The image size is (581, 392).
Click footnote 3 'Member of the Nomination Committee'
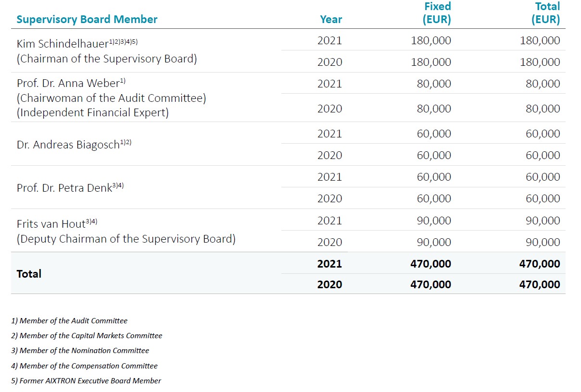pyautogui.click(x=80, y=351)
